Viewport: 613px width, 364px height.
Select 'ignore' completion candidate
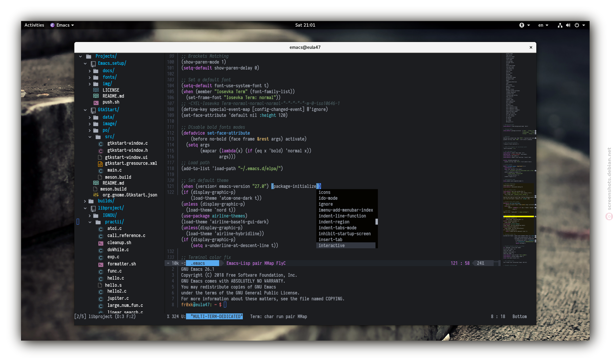point(346,204)
